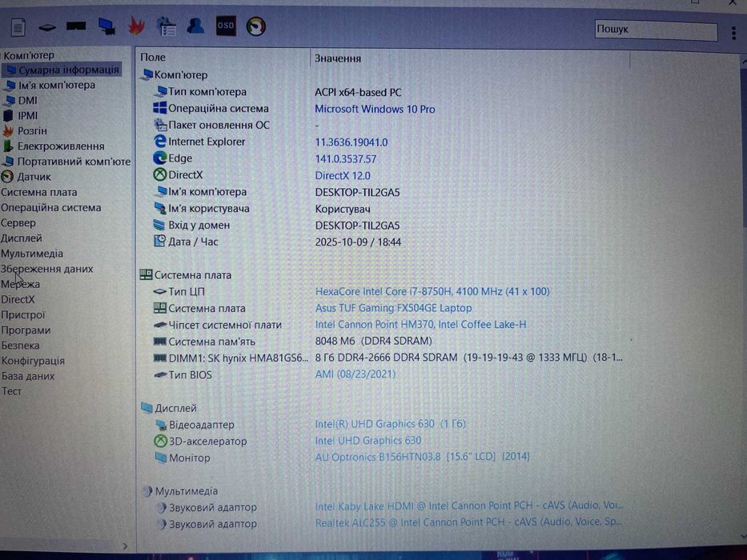Open Microsoft Windows 10 Pro link
The height and width of the screenshot is (560, 747).
point(375,109)
